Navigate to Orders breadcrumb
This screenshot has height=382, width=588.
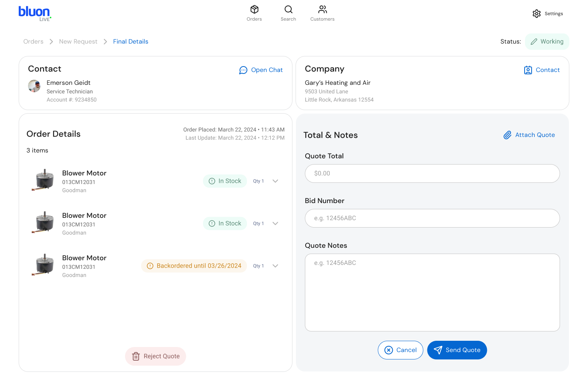[33, 42]
